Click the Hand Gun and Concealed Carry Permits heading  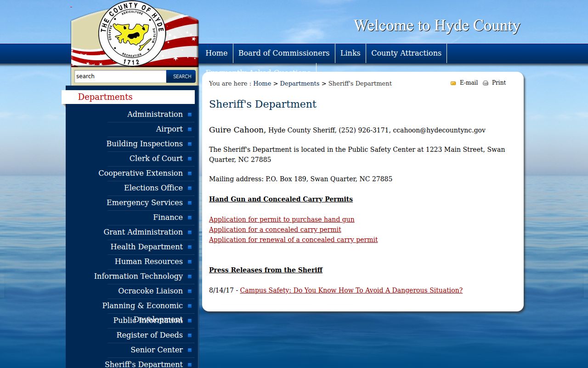281,199
